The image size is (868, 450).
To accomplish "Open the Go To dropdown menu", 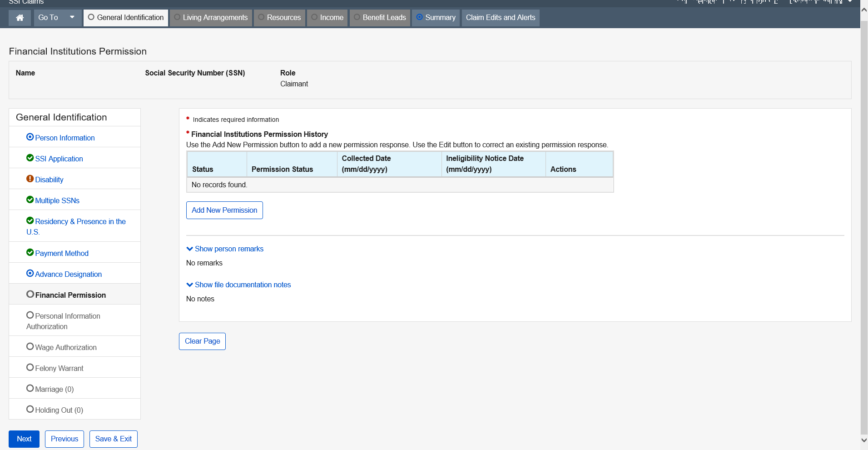I will pyautogui.click(x=57, y=18).
